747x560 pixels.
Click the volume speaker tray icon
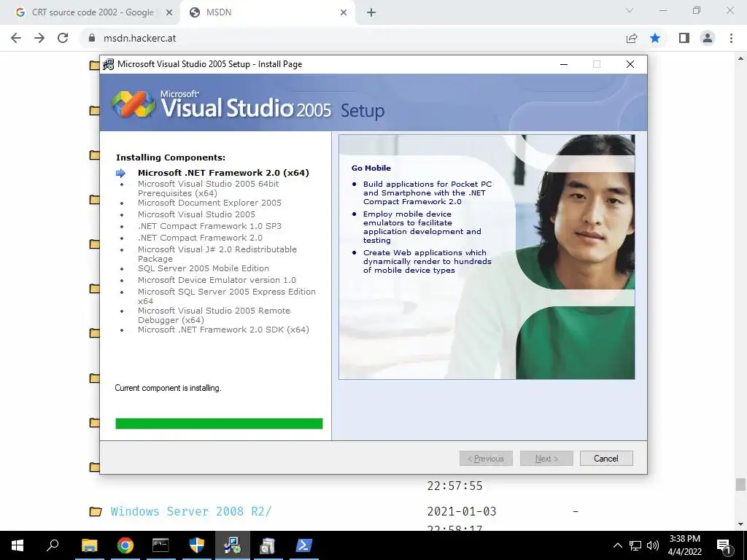(x=653, y=545)
